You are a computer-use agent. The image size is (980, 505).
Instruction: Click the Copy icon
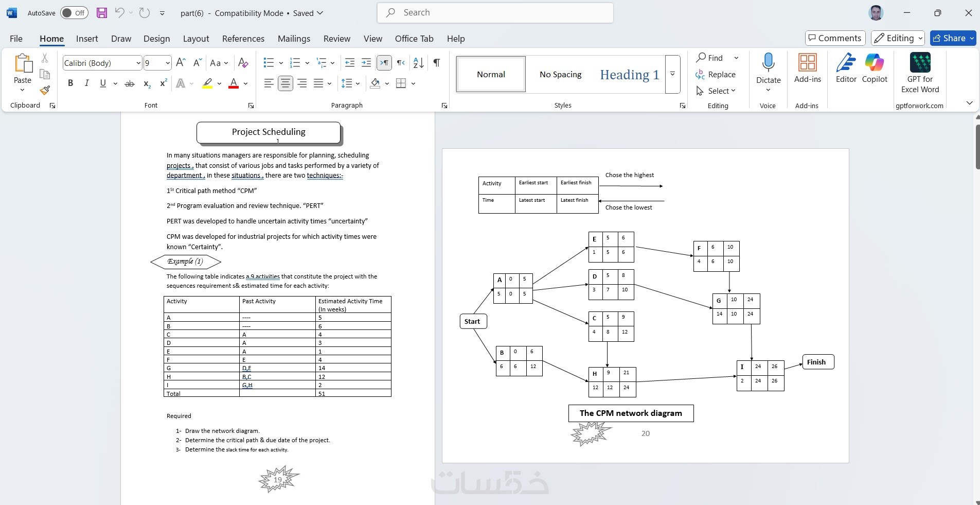pos(45,75)
